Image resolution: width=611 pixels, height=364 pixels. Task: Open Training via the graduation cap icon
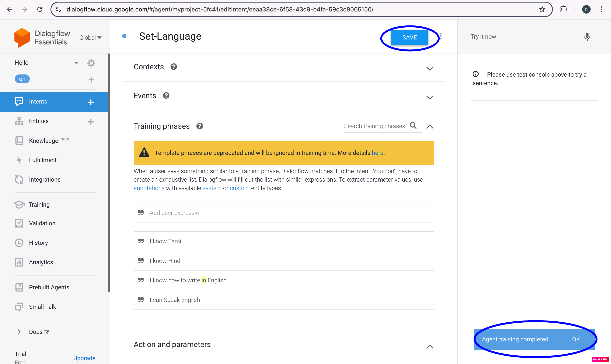coord(19,204)
